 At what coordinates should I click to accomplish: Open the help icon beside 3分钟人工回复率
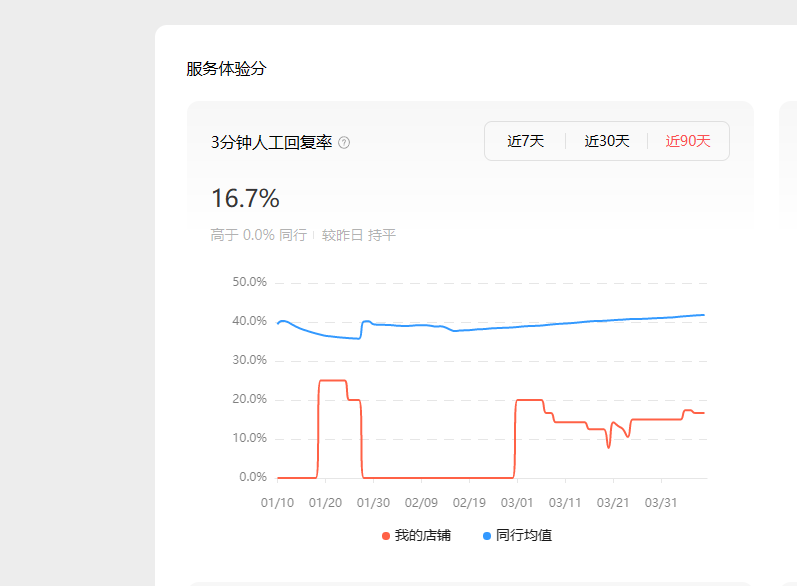344,143
